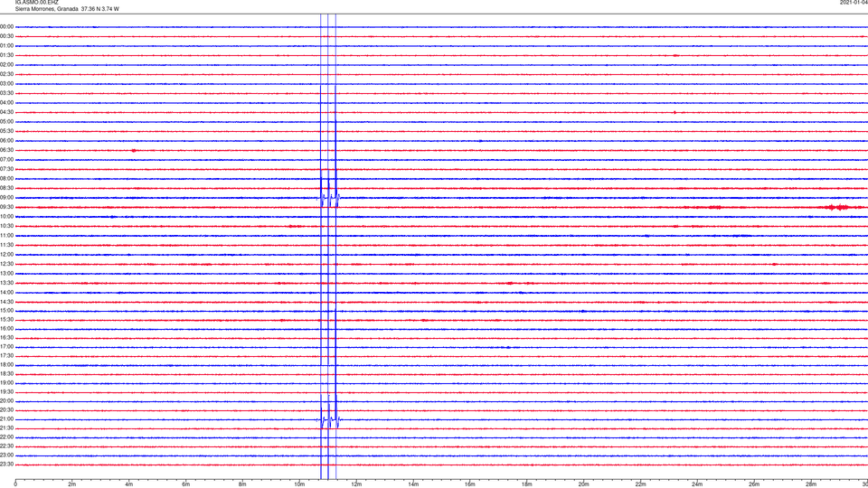Select the 10:00 trace label
868x488 pixels.
6,216
